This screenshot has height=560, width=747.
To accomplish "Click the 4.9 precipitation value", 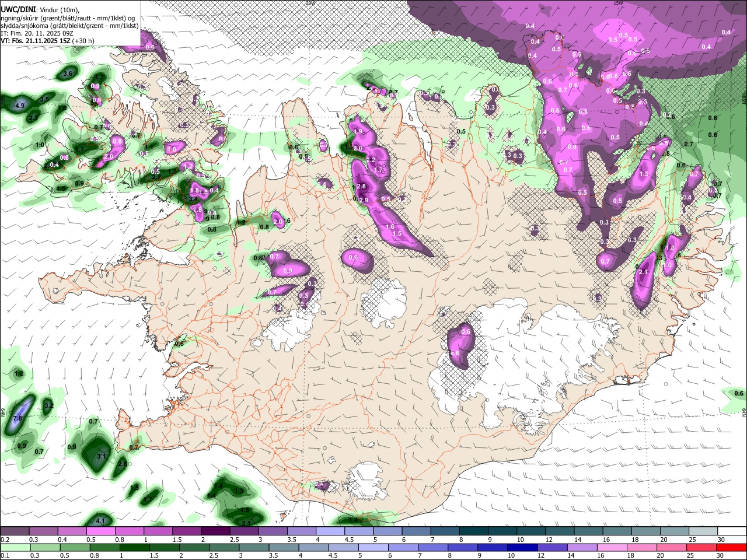I will 20,106.
